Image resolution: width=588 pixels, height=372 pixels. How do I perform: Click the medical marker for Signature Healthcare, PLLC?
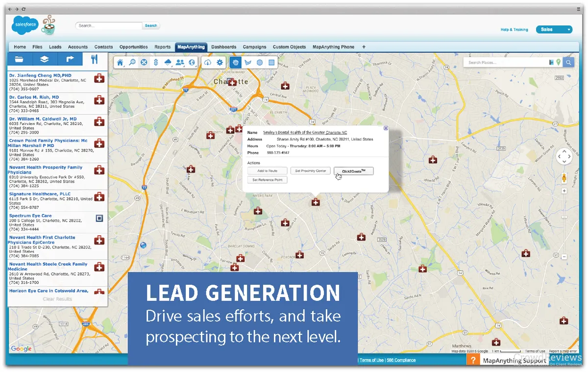click(x=99, y=197)
